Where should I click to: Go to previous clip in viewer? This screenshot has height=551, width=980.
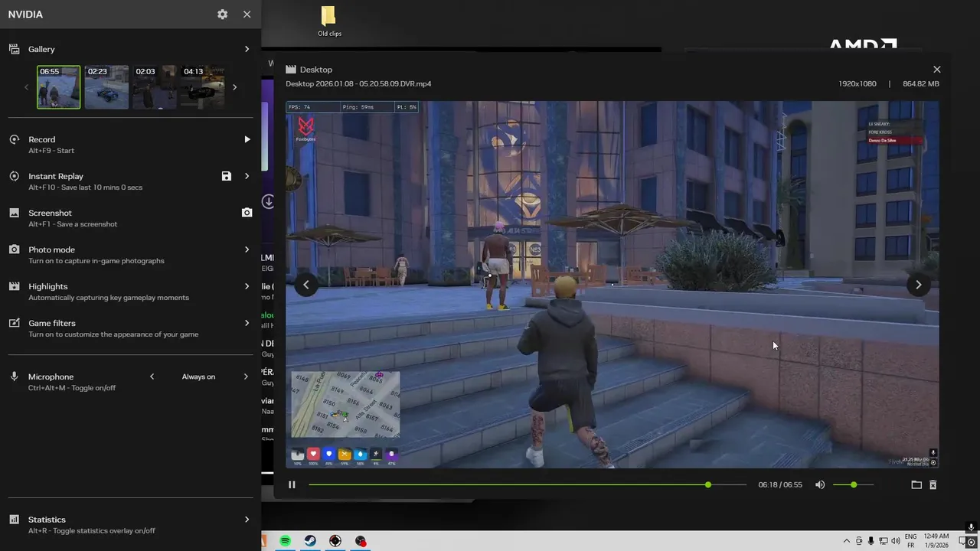(x=305, y=285)
